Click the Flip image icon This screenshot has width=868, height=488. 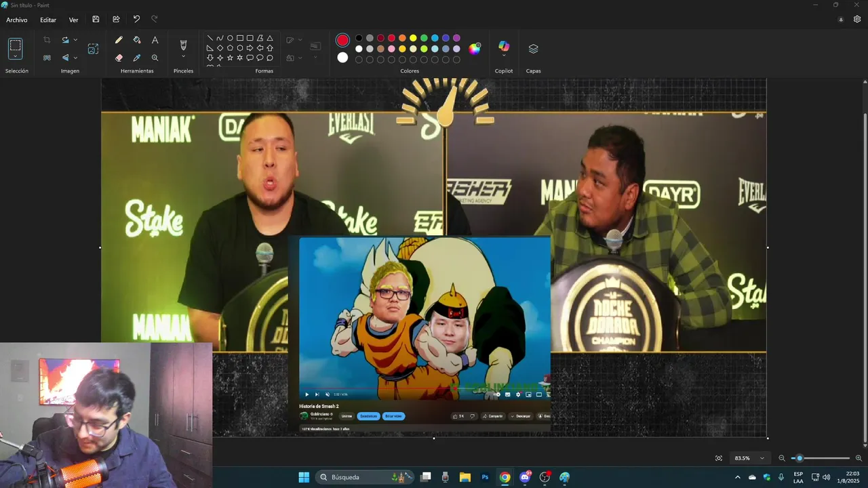click(x=65, y=58)
